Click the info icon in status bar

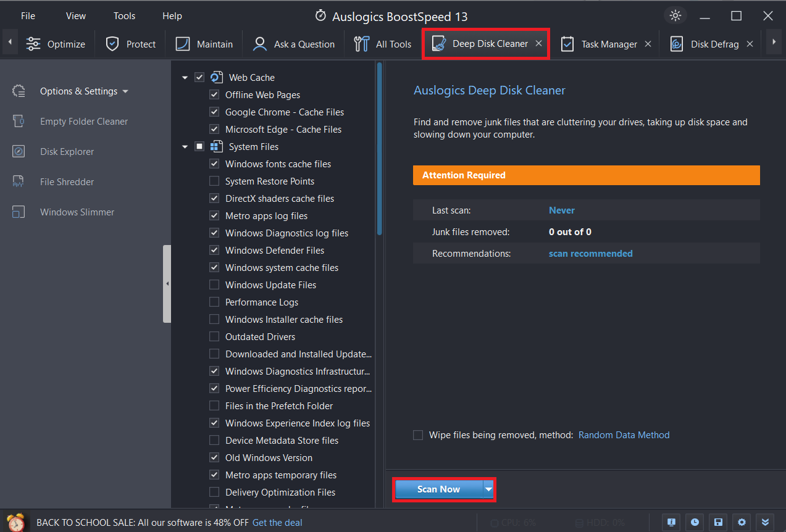coord(671,522)
